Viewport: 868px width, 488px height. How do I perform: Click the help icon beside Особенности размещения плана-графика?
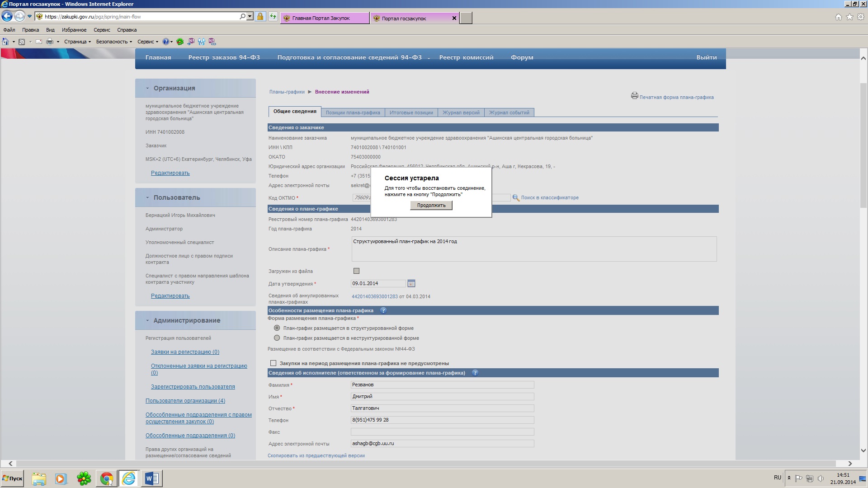[x=383, y=310]
